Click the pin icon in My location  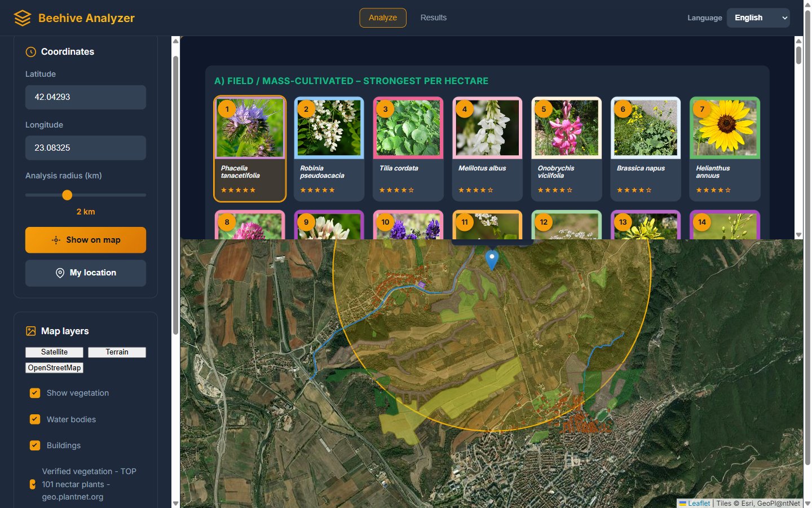[60, 273]
